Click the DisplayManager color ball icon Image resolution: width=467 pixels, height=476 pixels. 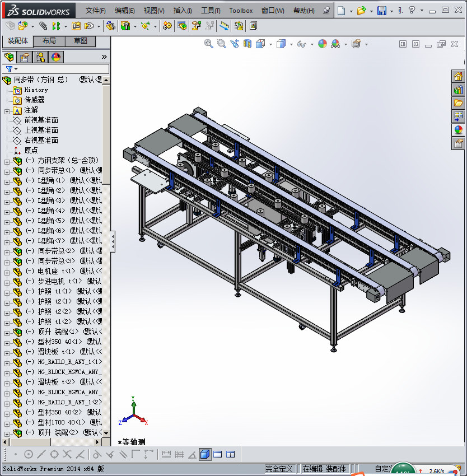(56, 57)
